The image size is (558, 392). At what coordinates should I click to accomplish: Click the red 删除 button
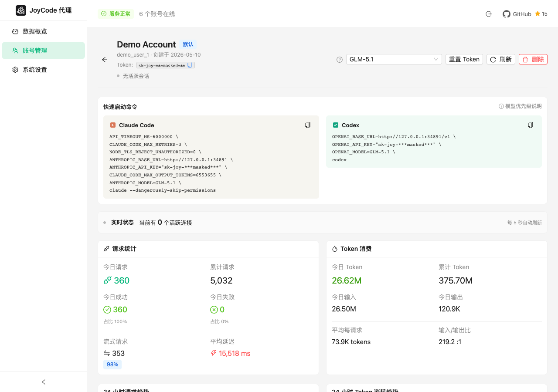[x=533, y=59]
